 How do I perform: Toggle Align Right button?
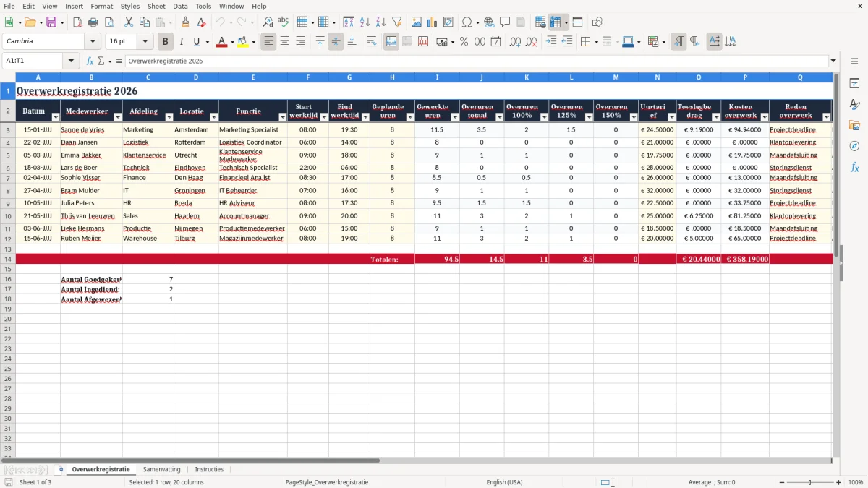point(301,42)
